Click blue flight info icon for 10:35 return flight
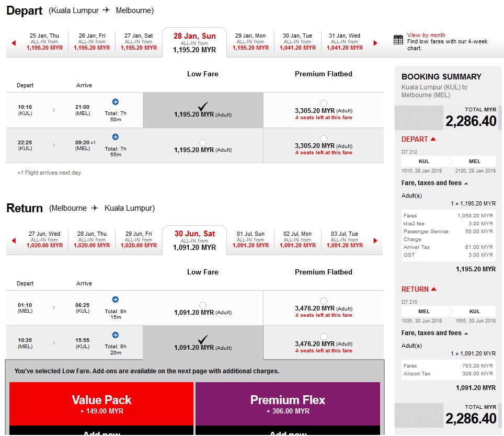This screenshot has height=436, width=504. tap(116, 335)
